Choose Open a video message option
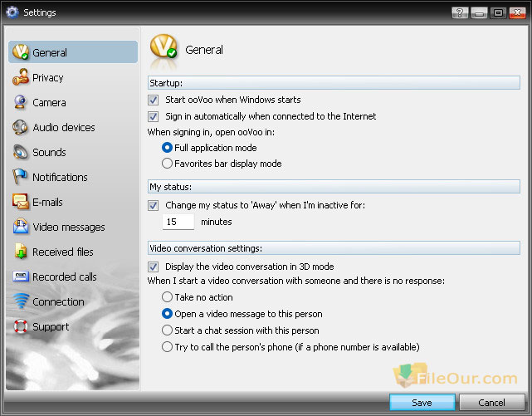 coord(167,314)
